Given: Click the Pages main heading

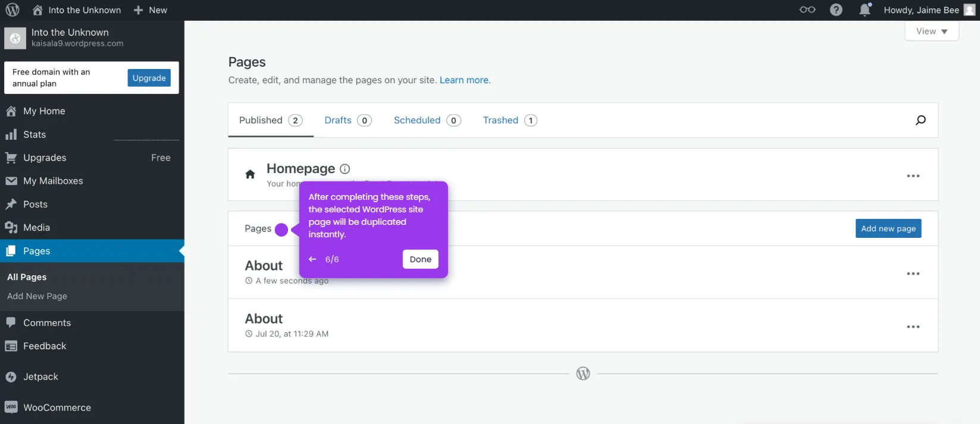Looking at the screenshot, I should tap(247, 62).
